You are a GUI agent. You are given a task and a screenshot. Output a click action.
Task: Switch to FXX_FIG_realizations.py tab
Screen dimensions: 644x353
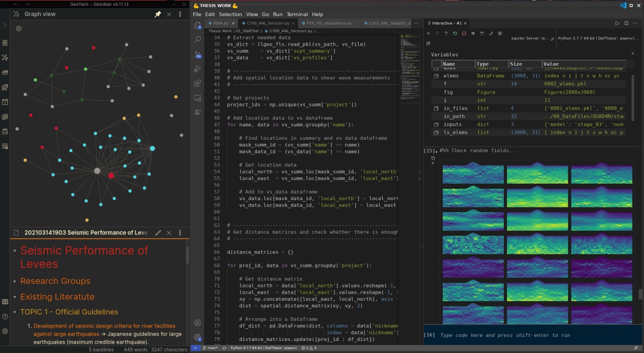[330, 23]
